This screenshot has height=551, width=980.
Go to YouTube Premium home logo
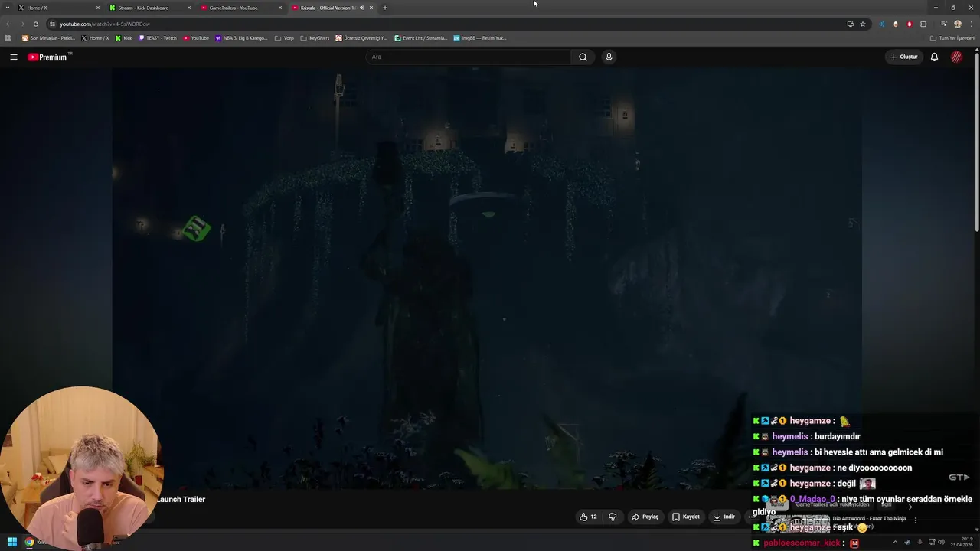point(49,57)
